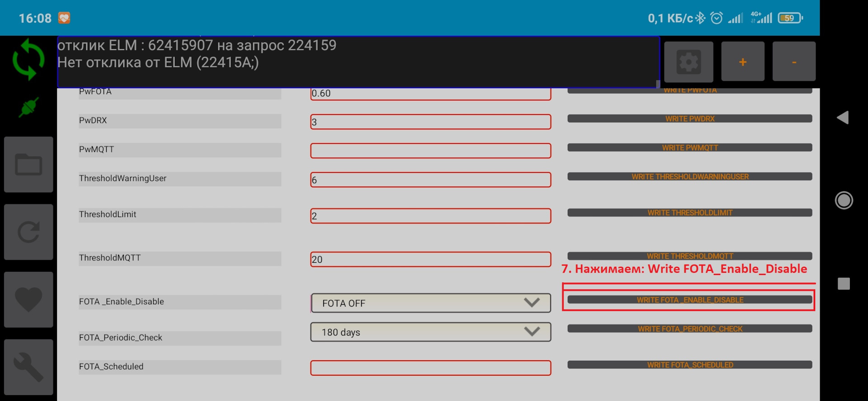The image size is (868, 401).
Task: Tap the green plug connection icon
Action: click(28, 107)
